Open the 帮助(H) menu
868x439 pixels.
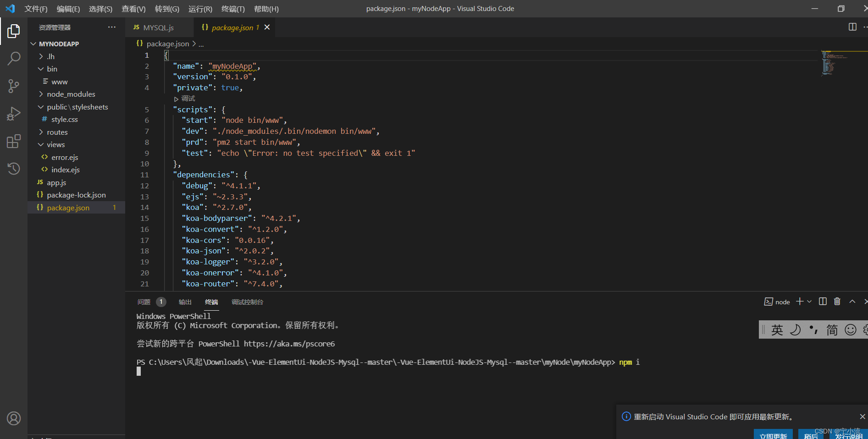266,9
